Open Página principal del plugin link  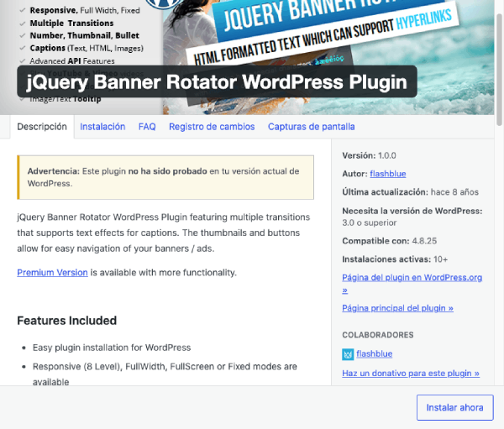point(397,308)
